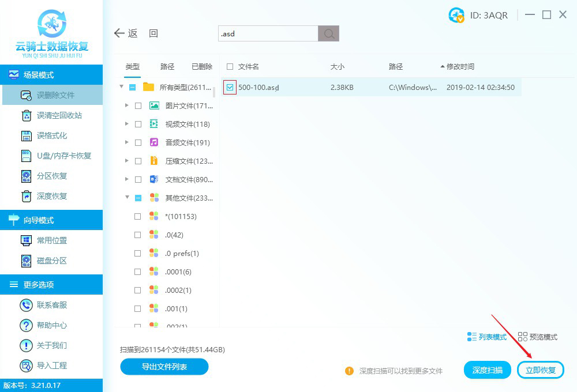The image size is (577, 392).
Task: Click the 立即恢复 recovery button
Action: [x=541, y=370]
